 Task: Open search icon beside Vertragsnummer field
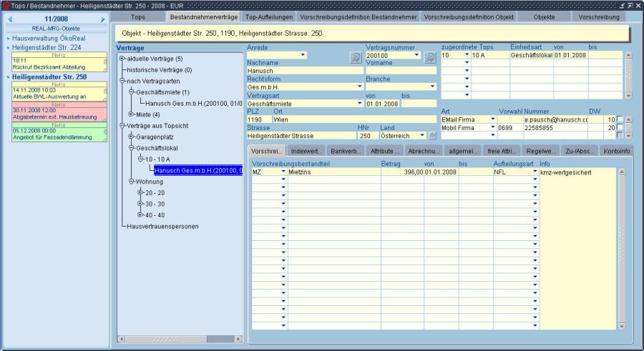tap(429, 57)
